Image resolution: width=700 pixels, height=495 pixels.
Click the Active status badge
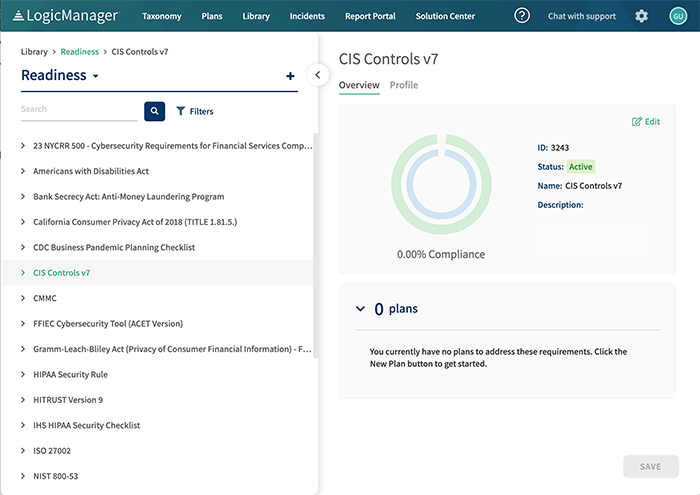(580, 166)
